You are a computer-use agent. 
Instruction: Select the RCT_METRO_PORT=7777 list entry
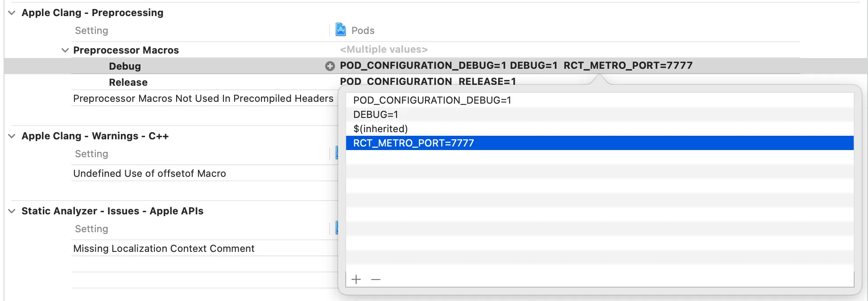click(x=413, y=143)
